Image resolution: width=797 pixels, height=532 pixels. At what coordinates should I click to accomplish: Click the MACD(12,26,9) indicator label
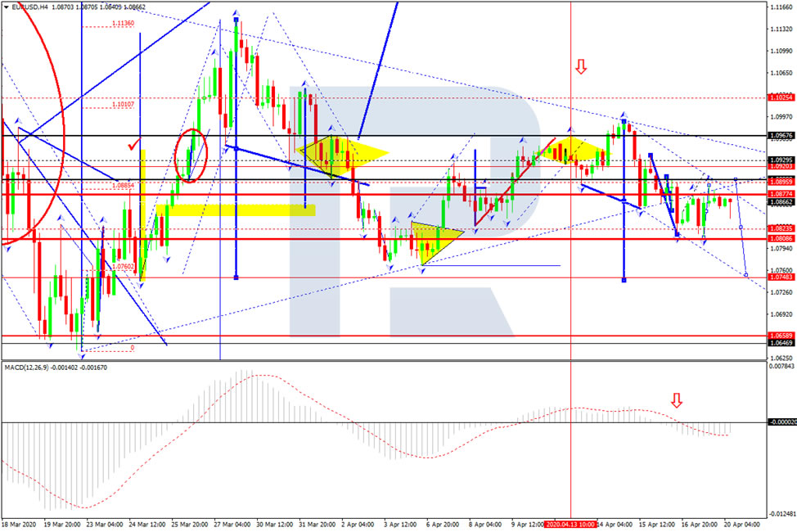pos(26,367)
